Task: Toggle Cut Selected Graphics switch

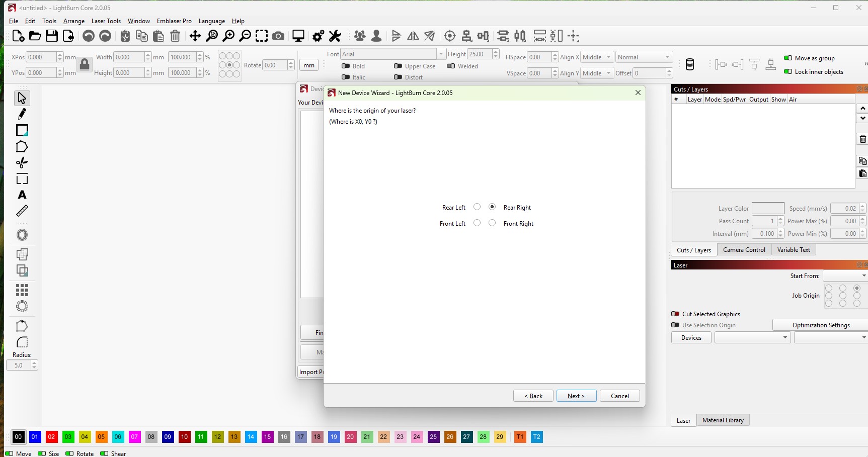Action: pyautogui.click(x=675, y=314)
